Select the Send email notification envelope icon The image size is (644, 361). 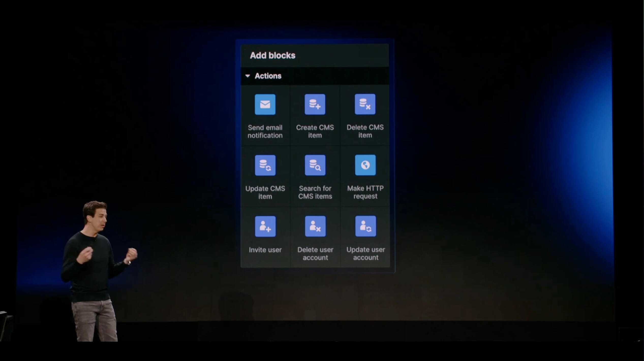tap(265, 104)
